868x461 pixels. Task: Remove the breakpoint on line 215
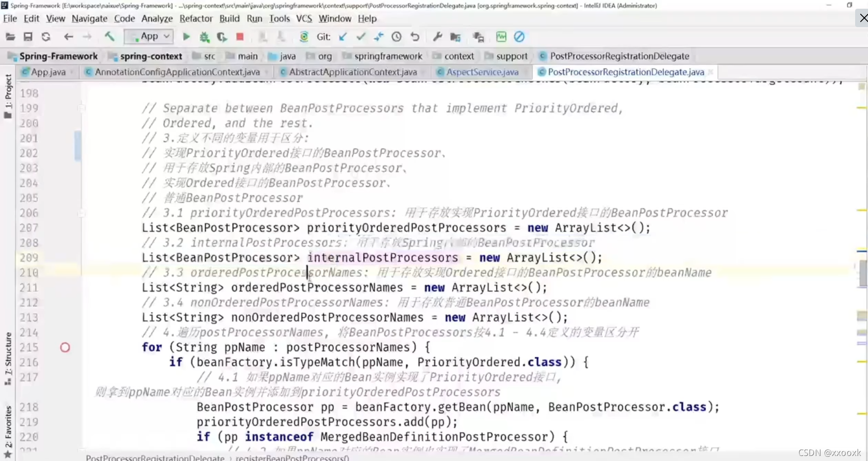pos(65,347)
